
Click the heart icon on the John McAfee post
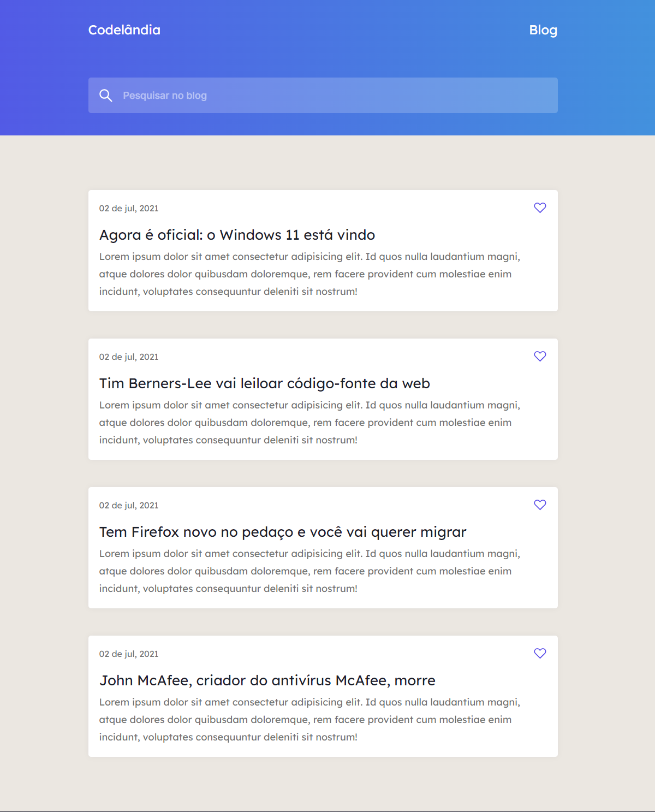[x=540, y=653]
